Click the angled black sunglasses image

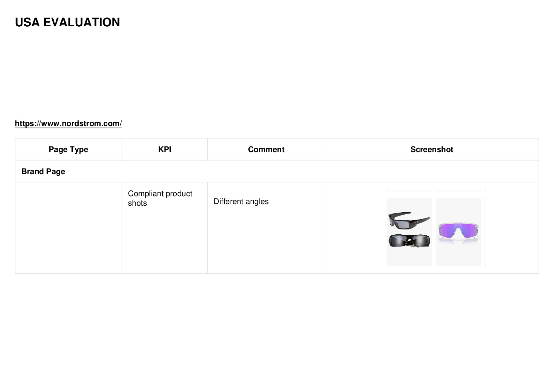[409, 220]
